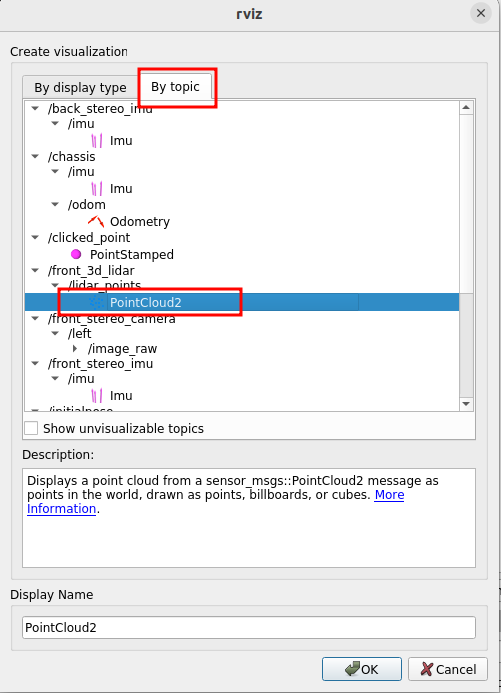Enable Show unvisualizable topics checkbox

coord(31,428)
